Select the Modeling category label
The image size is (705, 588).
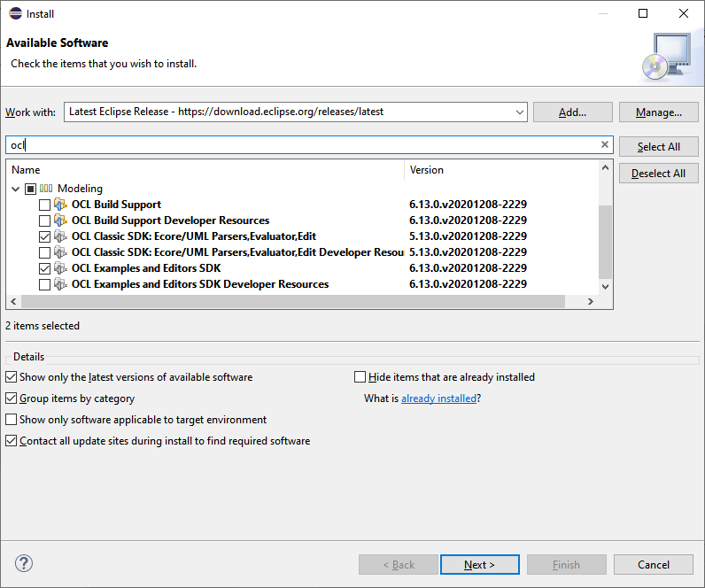pos(80,189)
